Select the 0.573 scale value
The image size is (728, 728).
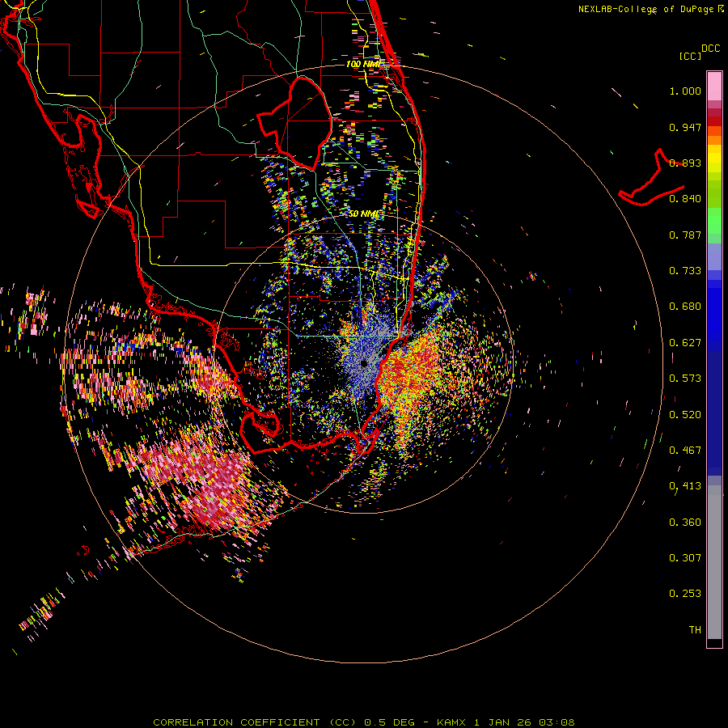[685, 379]
